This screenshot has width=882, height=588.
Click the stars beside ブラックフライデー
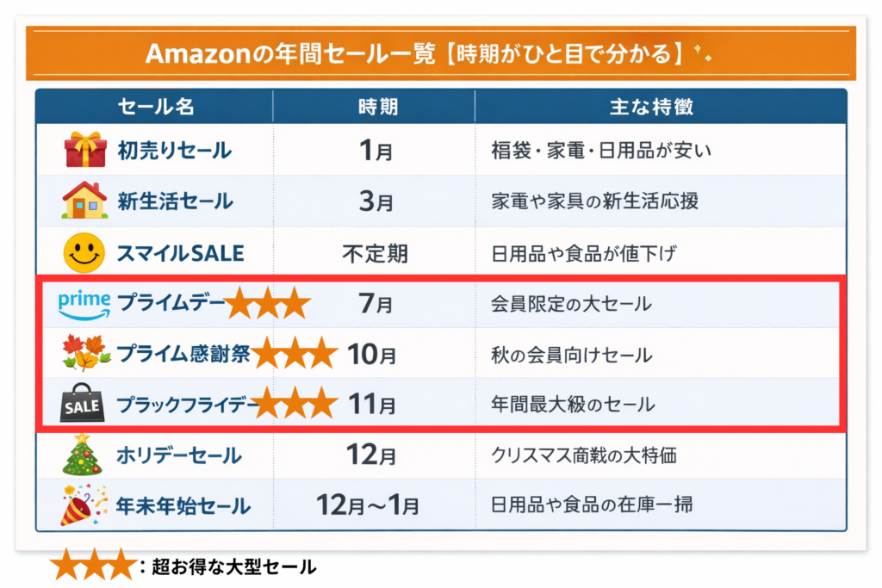pyautogui.click(x=295, y=403)
